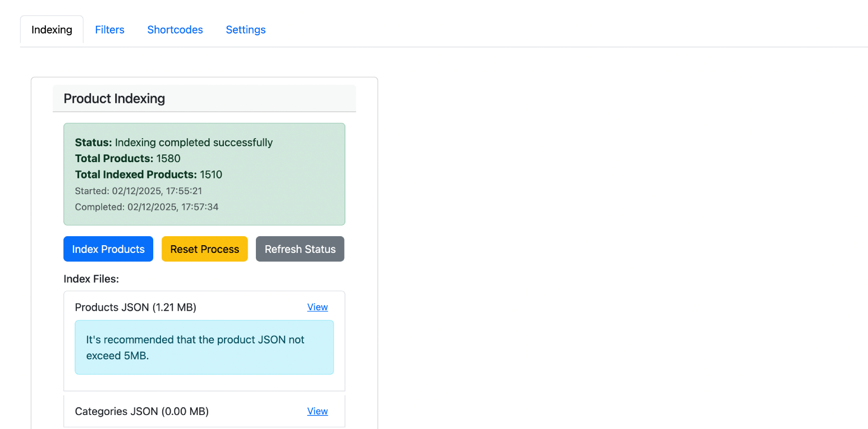Click the Started date text
The height and width of the screenshot is (429, 868).
[x=138, y=191]
